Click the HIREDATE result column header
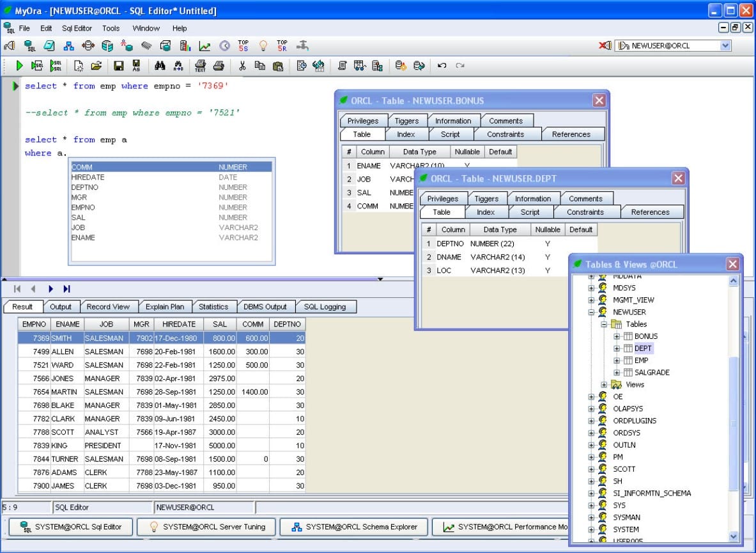Viewport: 756px width, 553px height. (179, 325)
